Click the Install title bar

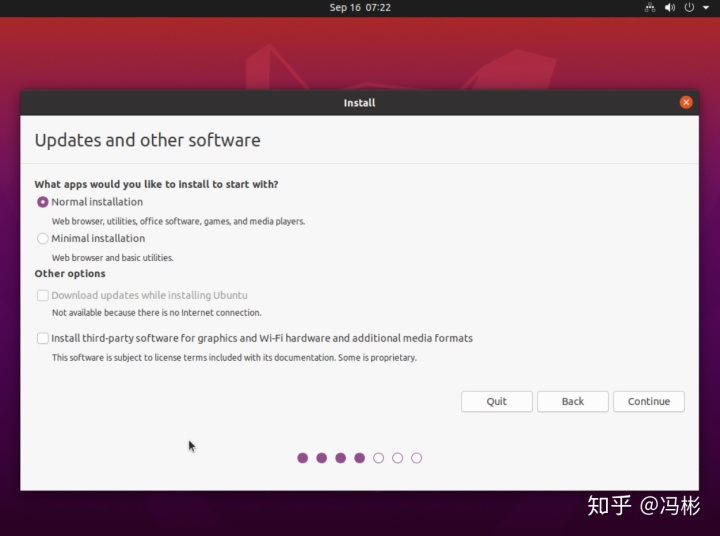coord(360,103)
